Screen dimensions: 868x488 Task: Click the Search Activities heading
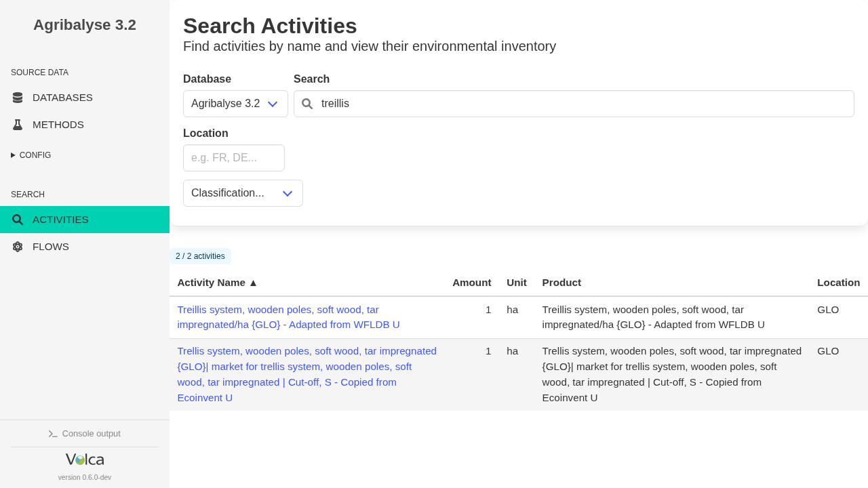pos(270,26)
